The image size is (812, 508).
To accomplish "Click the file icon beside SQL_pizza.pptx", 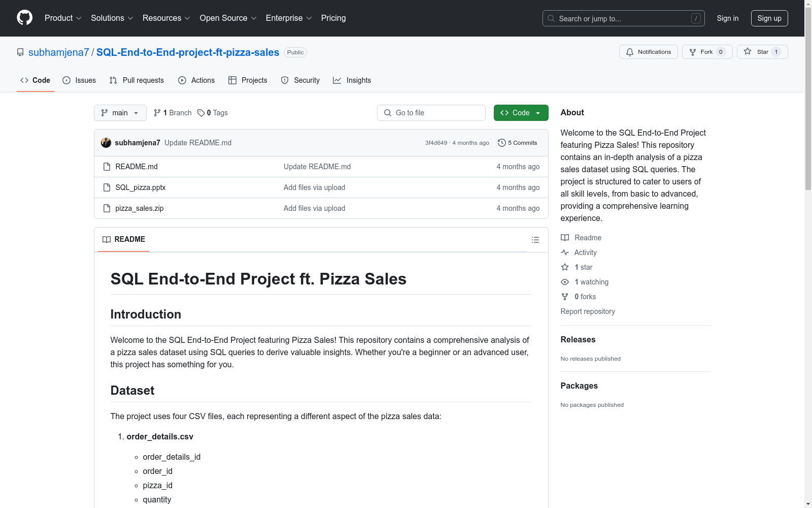I will point(107,187).
